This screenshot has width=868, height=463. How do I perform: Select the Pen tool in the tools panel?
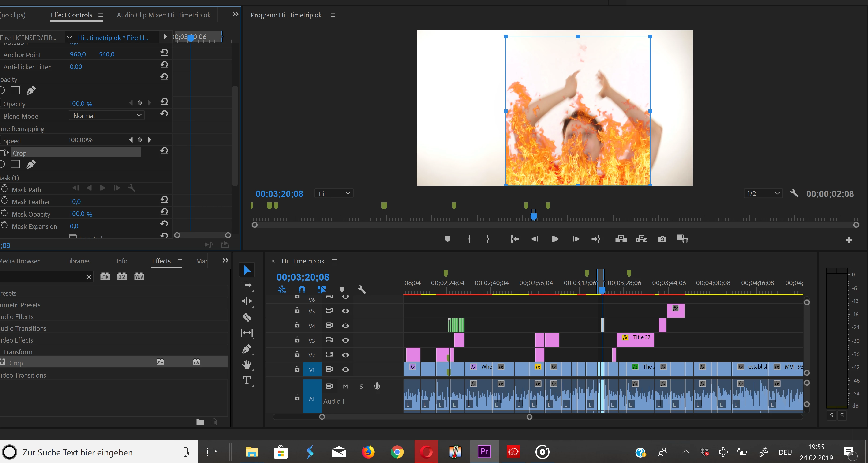tap(247, 349)
